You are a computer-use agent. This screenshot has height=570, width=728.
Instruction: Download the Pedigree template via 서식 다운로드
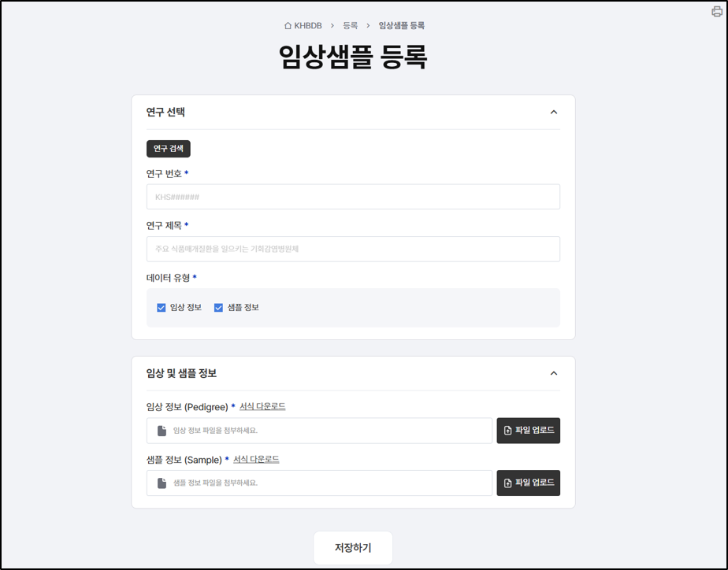[263, 405]
